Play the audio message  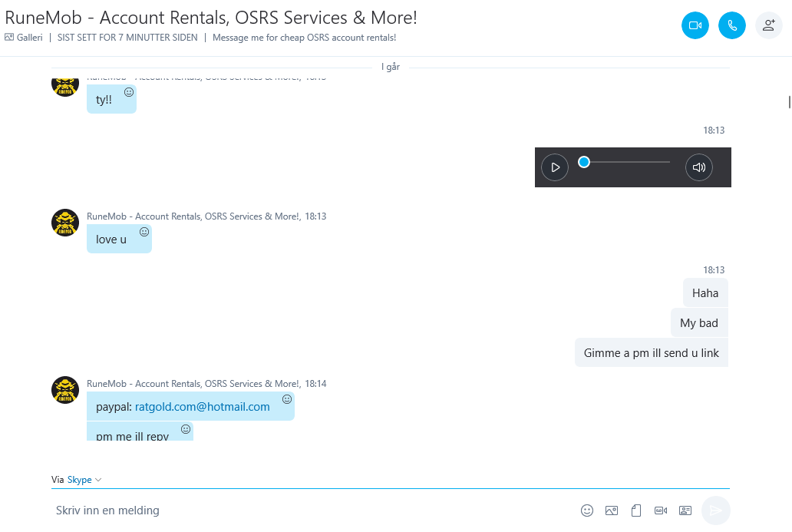point(555,167)
